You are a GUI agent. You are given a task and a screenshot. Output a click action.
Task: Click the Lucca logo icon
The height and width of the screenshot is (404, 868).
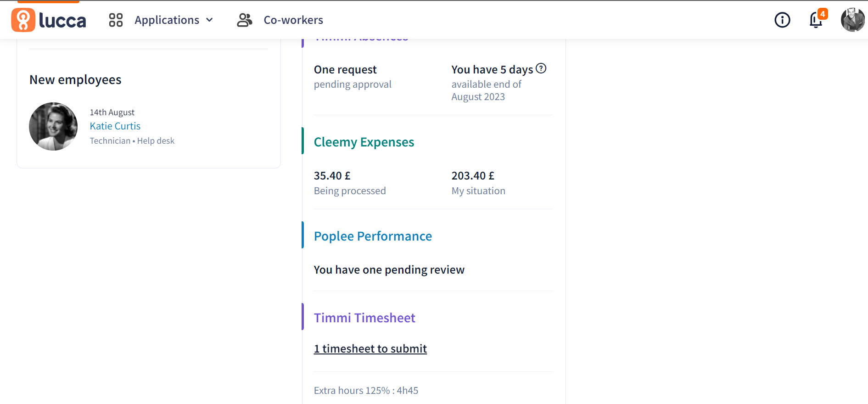point(23,20)
